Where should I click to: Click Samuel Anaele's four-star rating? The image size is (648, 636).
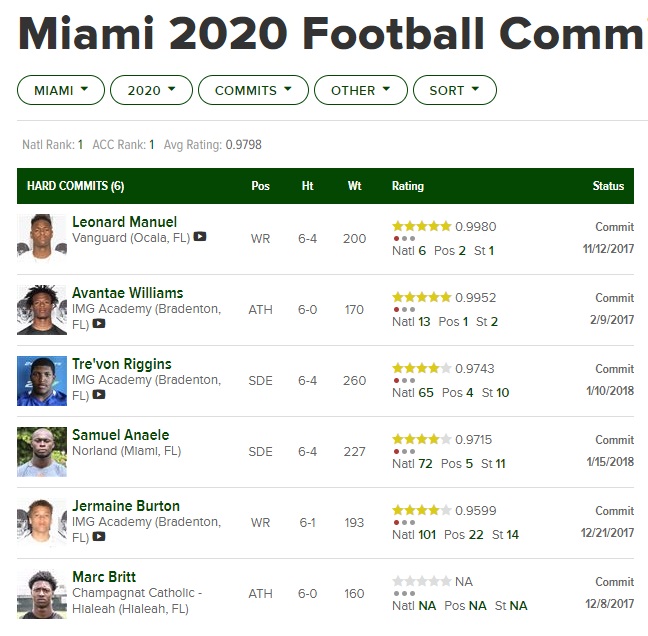(x=421, y=439)
